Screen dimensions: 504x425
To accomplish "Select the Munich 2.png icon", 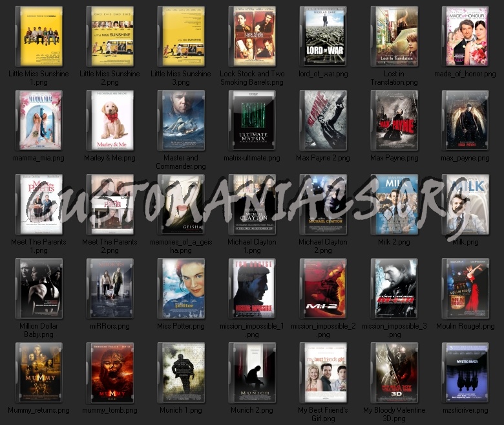I will click(252, 373).
